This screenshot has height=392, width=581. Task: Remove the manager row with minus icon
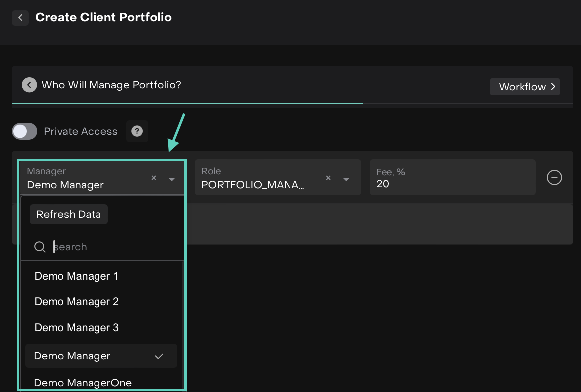(554, 177)
